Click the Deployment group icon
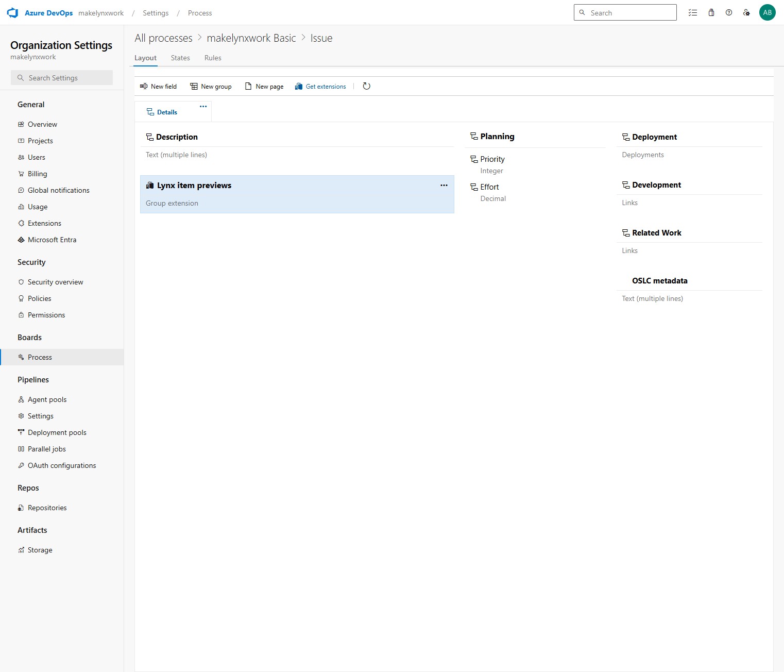 (626, 137)
